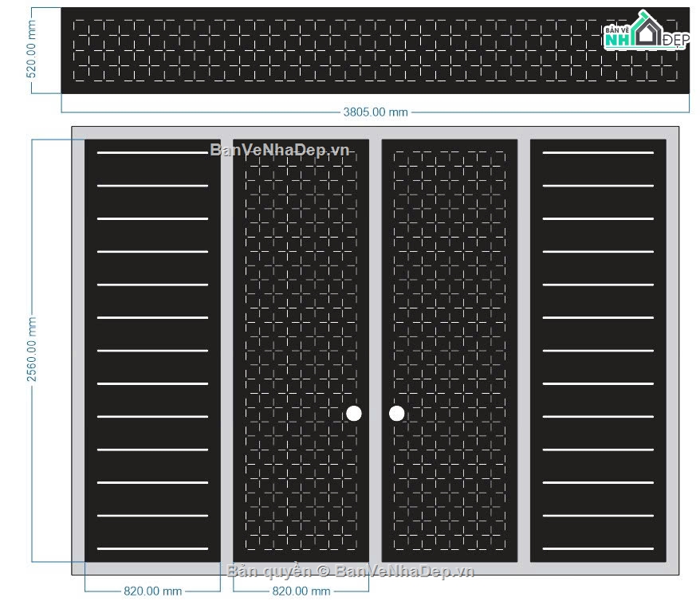
Task: Click the Bản quyền © BanVeNhaDep.vn copyright text
Action: 351,571
